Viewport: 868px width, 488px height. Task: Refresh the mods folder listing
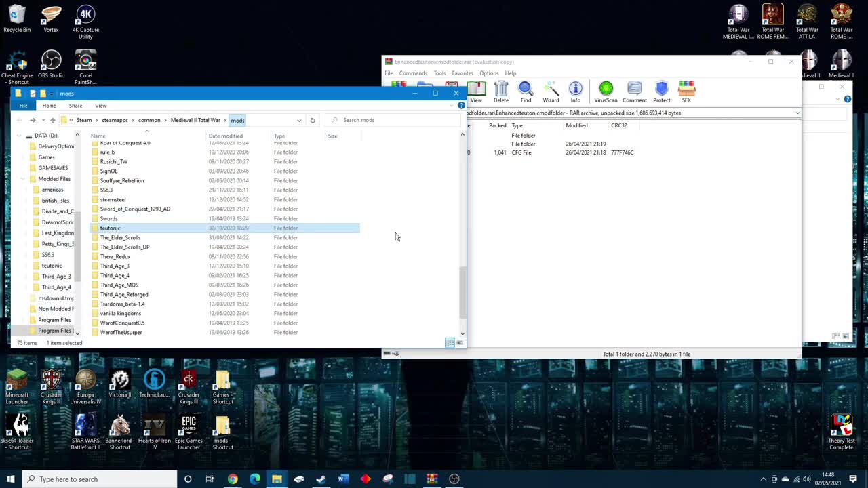coord(313,120)
